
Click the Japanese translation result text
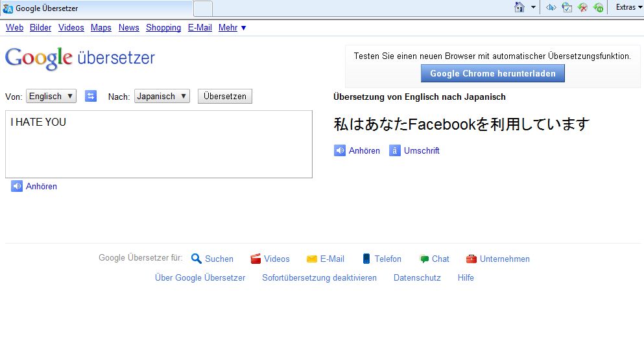[x=462, y=124]
